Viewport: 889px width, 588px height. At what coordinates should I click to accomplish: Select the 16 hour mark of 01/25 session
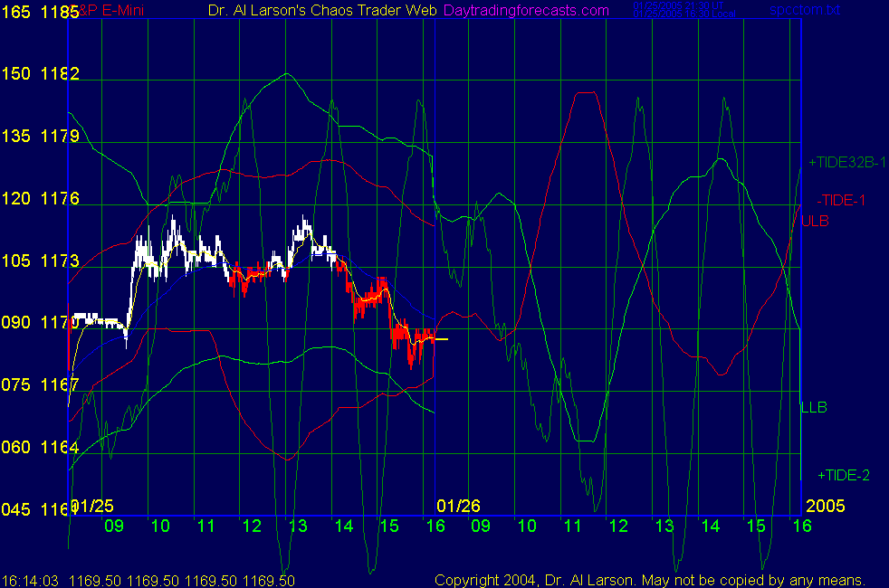click(435, 526)
